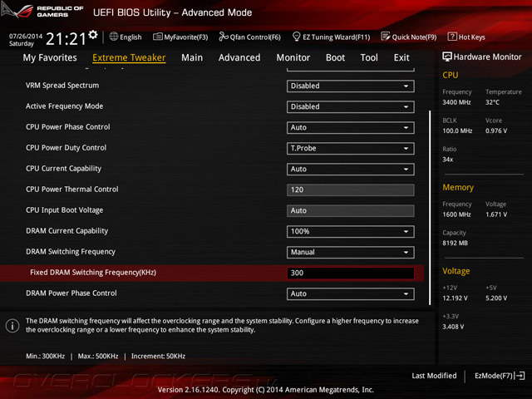
Task: Select the Exit tab
Action: 401,57
